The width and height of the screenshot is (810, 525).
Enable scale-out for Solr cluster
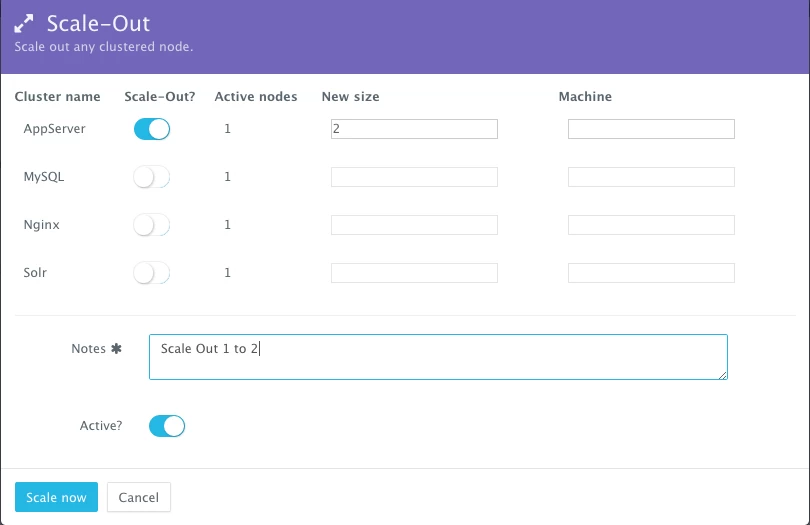point(151,273)
